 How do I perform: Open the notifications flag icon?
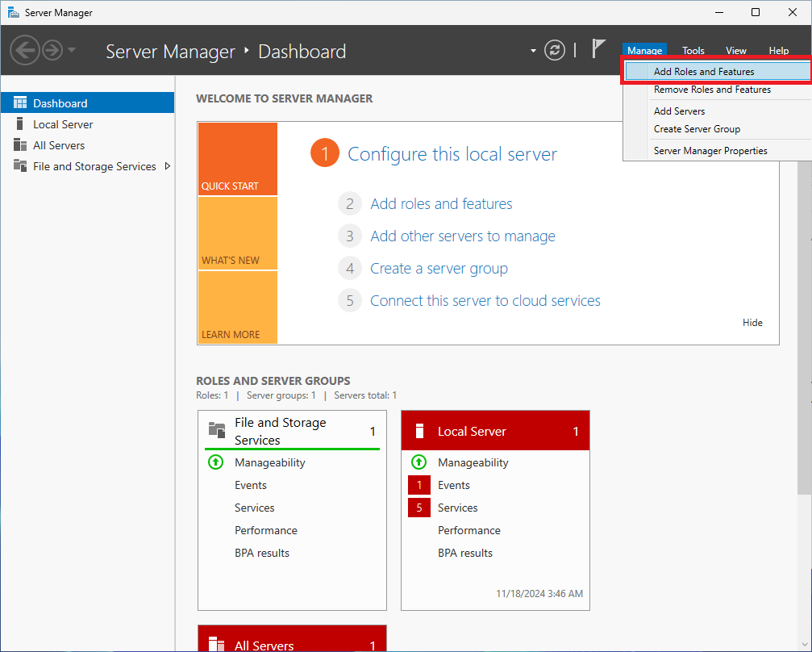tap(598, 49)
